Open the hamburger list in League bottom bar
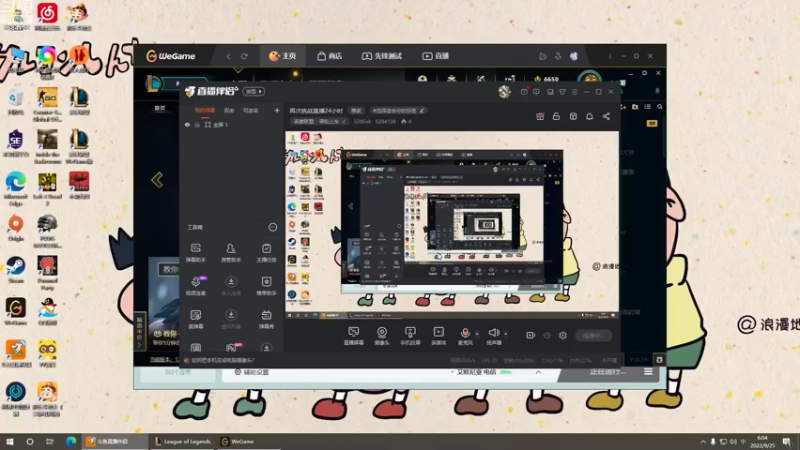The image size is (800, 450). click(648, 372)
